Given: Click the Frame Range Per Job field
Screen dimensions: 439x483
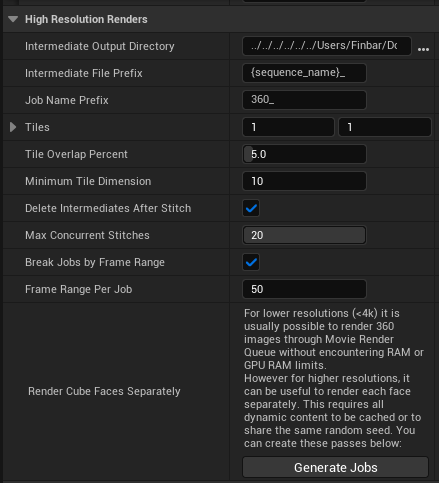Looking at the screenshot, I should coord(304,289).
